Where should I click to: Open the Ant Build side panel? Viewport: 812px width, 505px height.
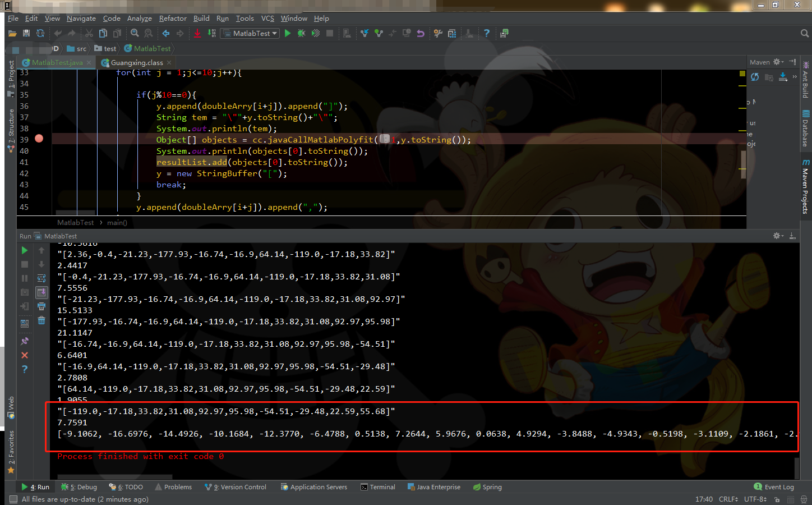tap(806, 79)
